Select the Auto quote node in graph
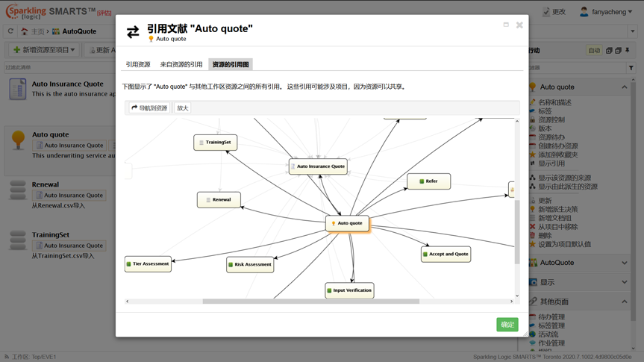Screen dimensions: 644x362 pos(347,223)
